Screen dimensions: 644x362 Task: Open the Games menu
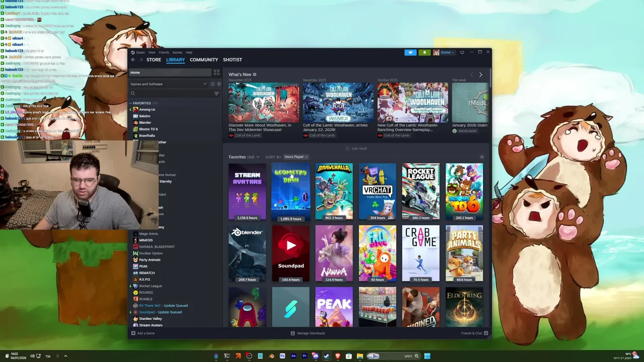point(177,52)
